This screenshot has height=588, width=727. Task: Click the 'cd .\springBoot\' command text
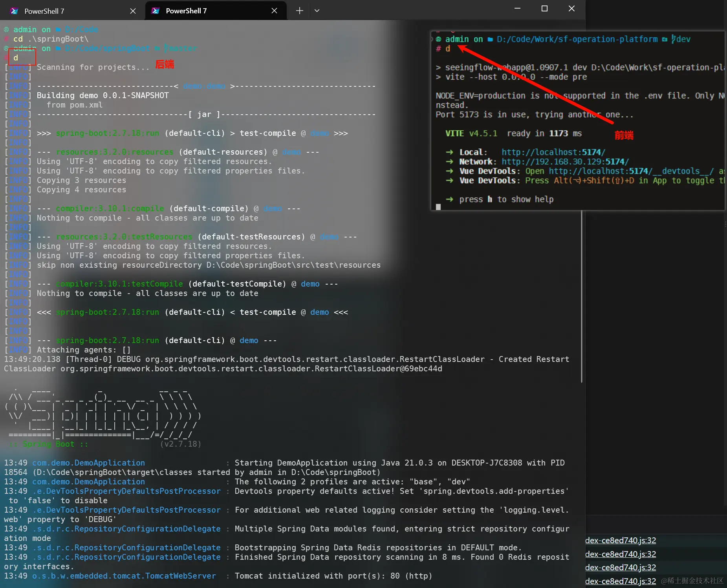(x=51, y=39)
